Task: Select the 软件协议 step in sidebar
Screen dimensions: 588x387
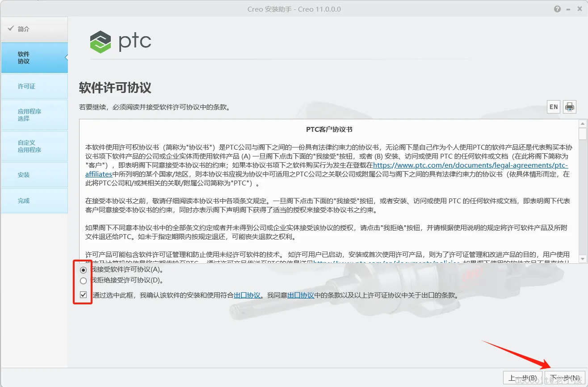Action: pyautogui.click(x=34, y=58)
